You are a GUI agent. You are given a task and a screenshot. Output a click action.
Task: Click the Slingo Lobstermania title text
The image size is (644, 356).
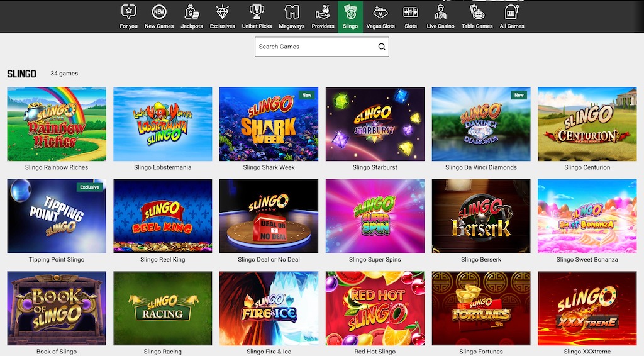tap(163, 167)
